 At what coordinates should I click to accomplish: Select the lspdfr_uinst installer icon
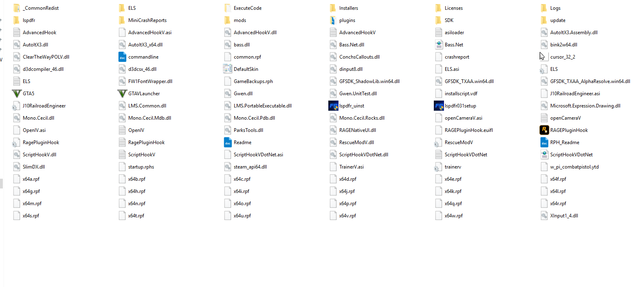(333, 106)
